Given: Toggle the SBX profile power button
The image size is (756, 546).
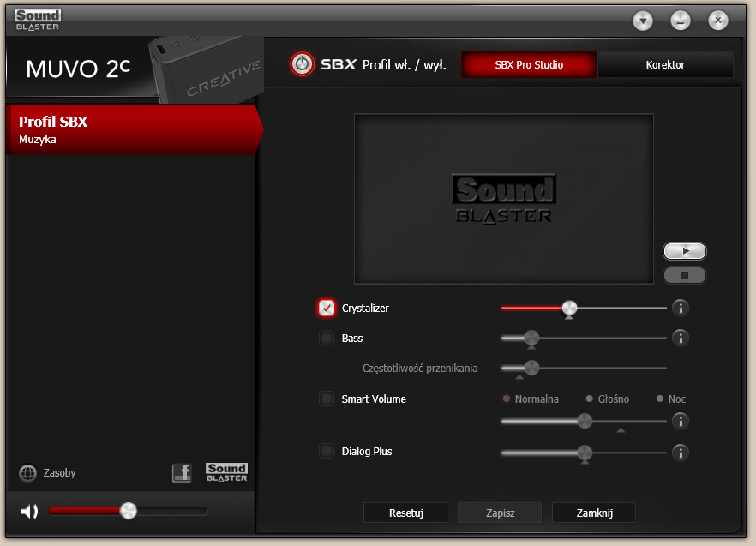Looking at the screenshot, I should point(303,64).
